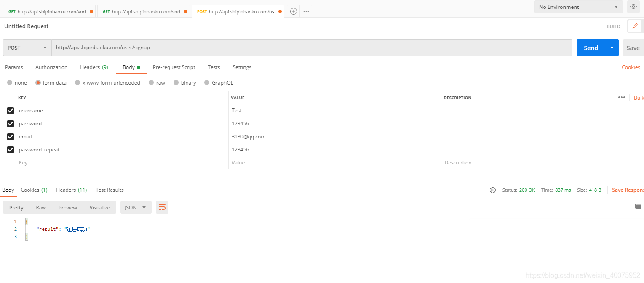This screenshot has height=283, width=644.
Task: Click the empty Key input cell
Action: pyautogui.click(x=122, y=163)
